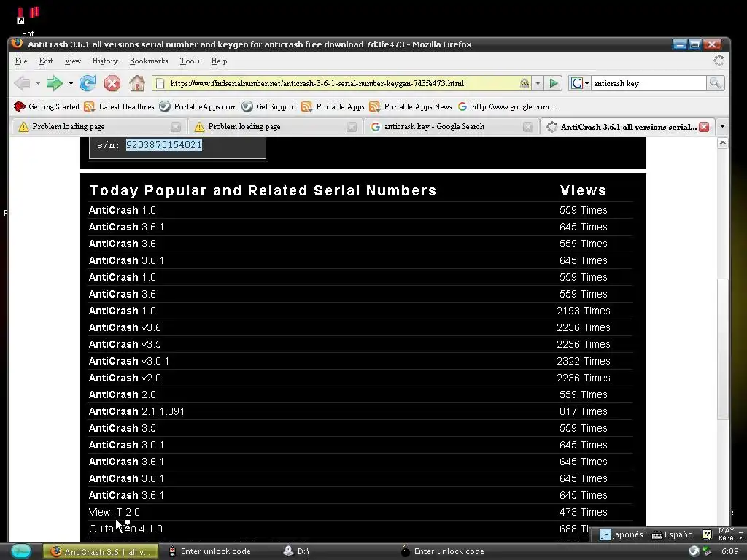Click the highlighted serial number 9203875154021
Image resolution: width=747 pixels, height=560 pixels.
tap(164, 145)
